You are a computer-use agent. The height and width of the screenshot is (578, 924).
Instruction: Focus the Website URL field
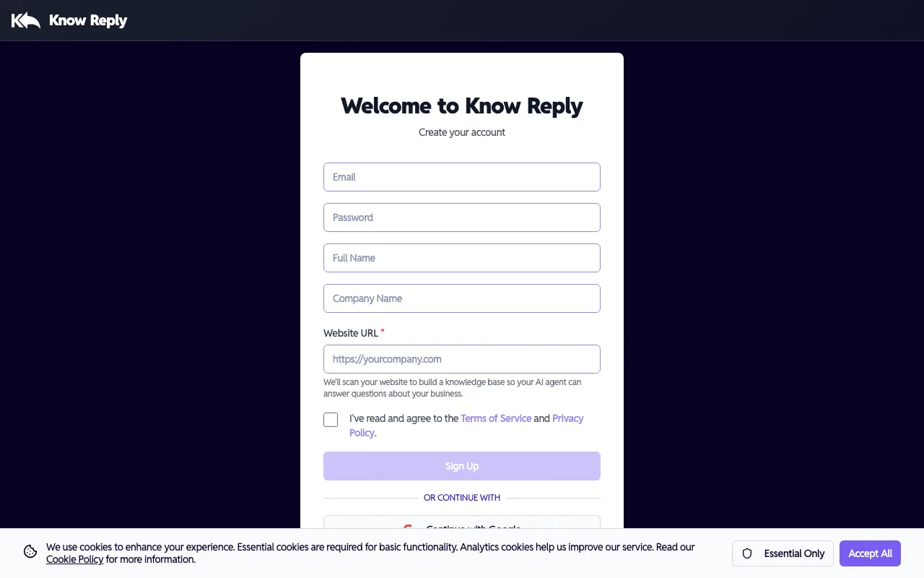(462, 359)
